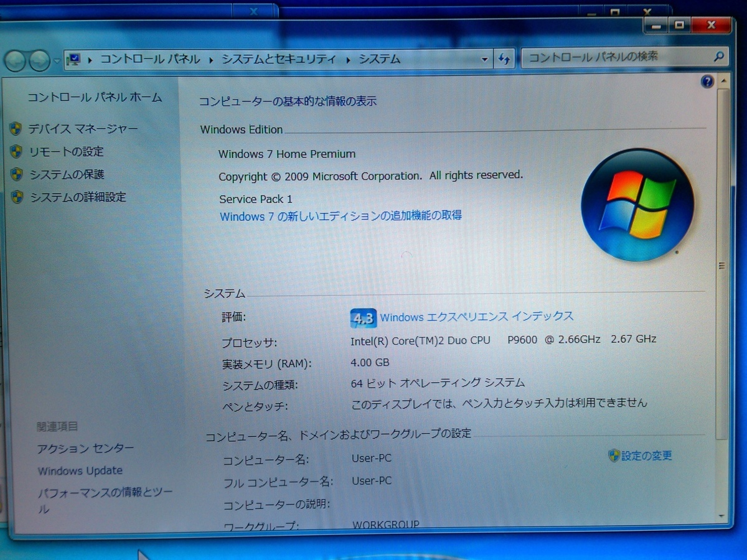The width and height of the screenshot is (747, 560).
Task: Click the Intel Core2 Duo P9600 processor text
Action: point(504,340)
